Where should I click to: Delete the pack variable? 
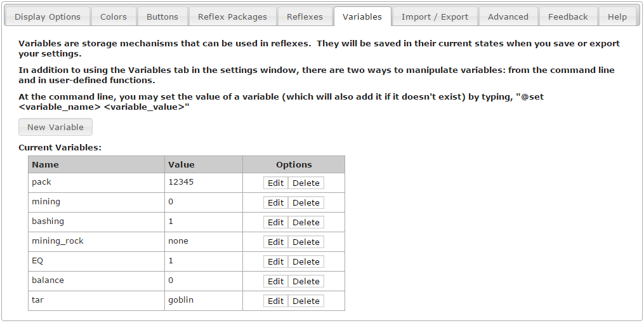point(306,183)
